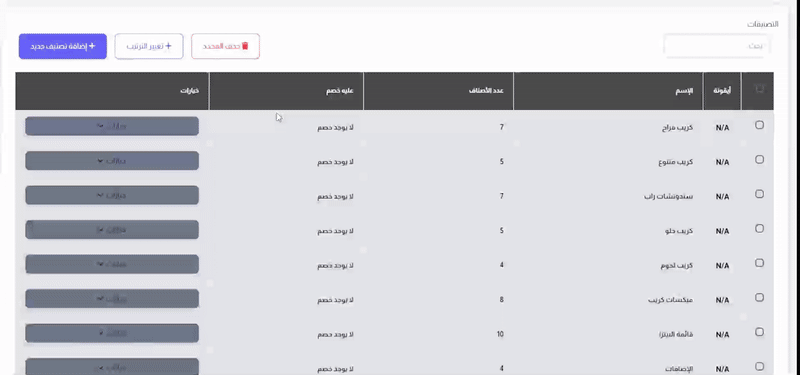Click لا يوجد خصم in كريب لحوم row

click(335, 265)
